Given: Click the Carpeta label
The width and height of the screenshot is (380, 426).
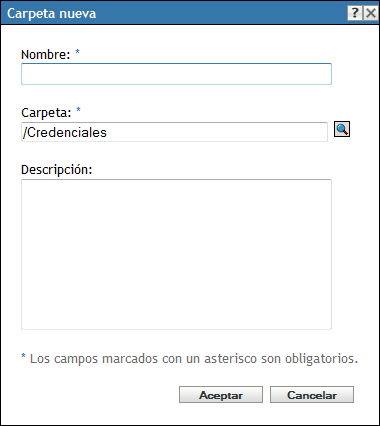Looking at the screenshot, I should (x=46, y=113).
